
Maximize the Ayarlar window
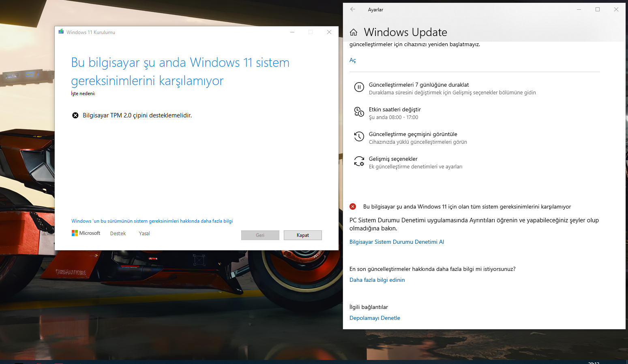point(598,9)
